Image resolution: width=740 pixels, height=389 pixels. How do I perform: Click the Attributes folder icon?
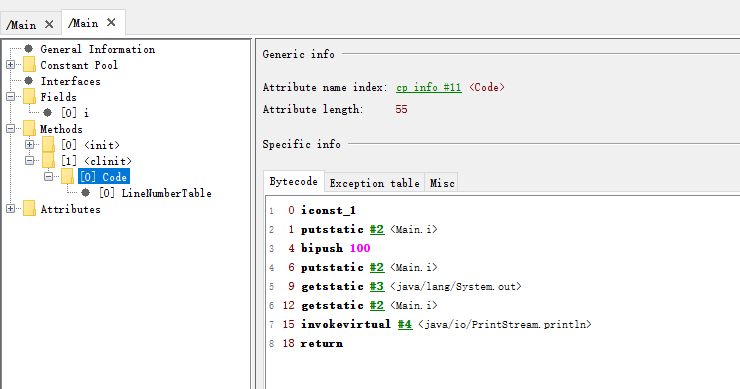(x=29, y=209)
